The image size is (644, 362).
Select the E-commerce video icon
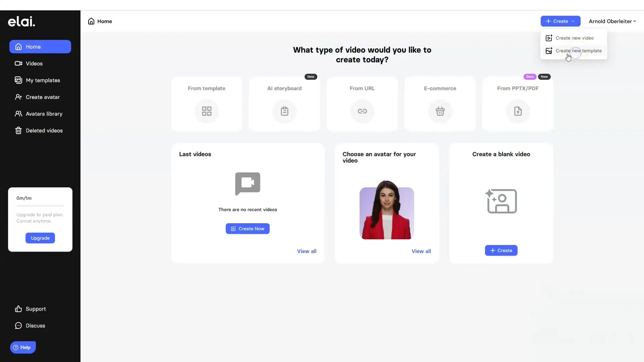point(440,111)
